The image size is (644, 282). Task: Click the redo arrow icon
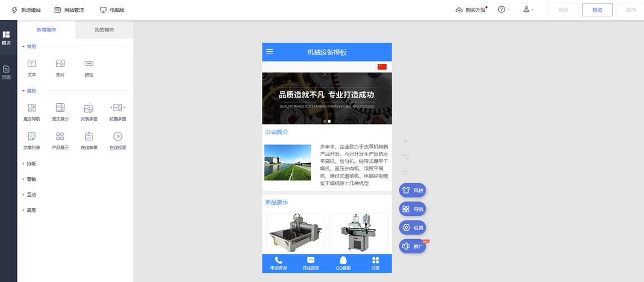406,173
